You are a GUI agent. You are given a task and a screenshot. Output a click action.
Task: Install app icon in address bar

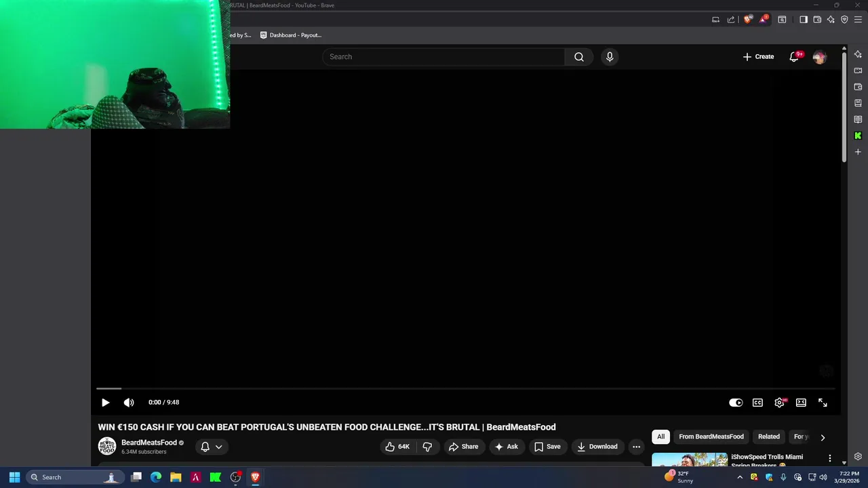[715, 20]
